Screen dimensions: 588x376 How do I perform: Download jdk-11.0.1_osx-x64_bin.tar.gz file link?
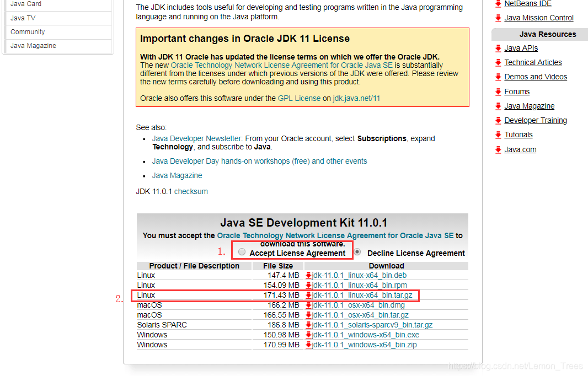coord(360,315)
